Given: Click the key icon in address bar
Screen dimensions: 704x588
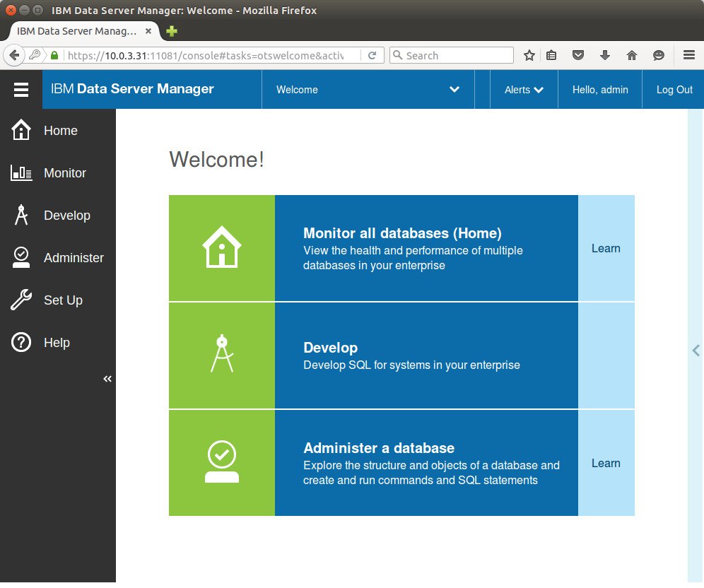Looking at the screenshot, I should tap(35, 54).
